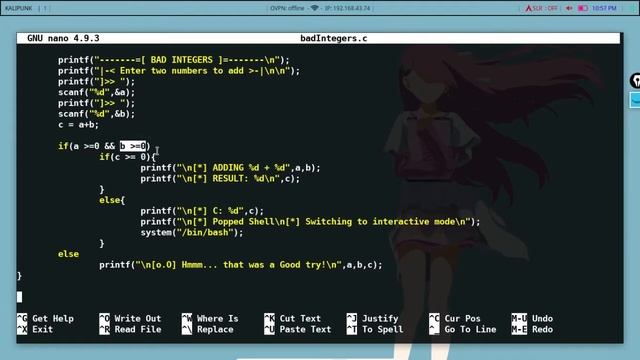Click the highlighted 'b >=0' selection
This screenshot has width=640, height=360.
click(x=133, y=146)
